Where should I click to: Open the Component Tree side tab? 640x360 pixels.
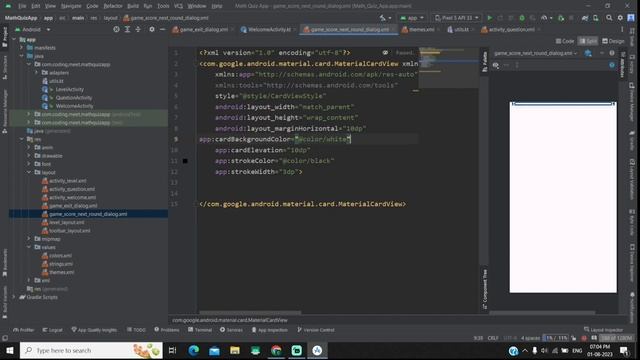tap(484, 289)
